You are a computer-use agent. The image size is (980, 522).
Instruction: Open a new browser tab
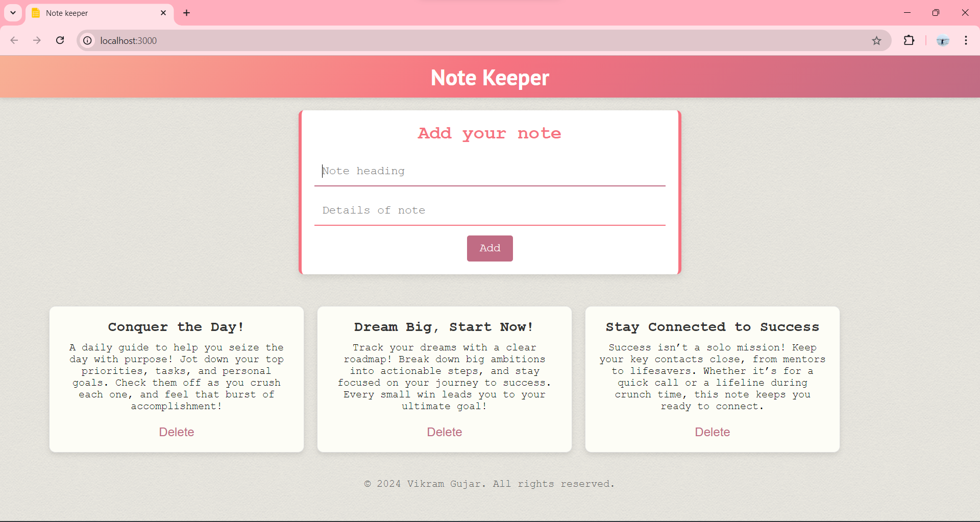click(x=187, y=13)
